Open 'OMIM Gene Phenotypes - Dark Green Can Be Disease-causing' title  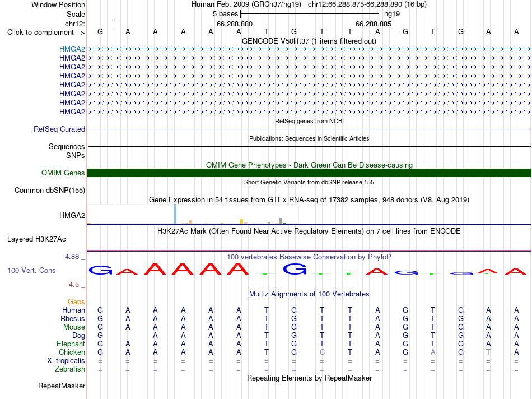(x=309, y=165)
